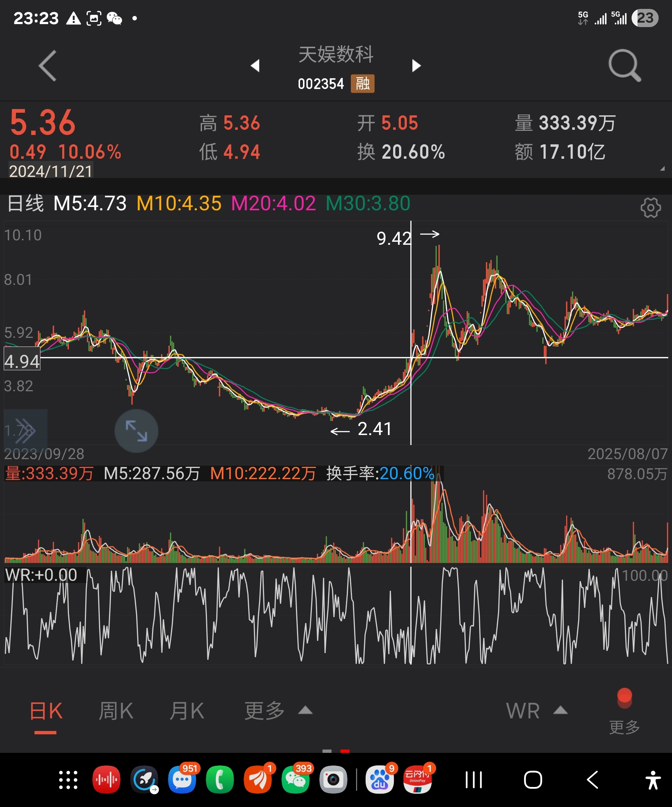Tap the home navigation button
672x807 pixels.
pos(533,780)
